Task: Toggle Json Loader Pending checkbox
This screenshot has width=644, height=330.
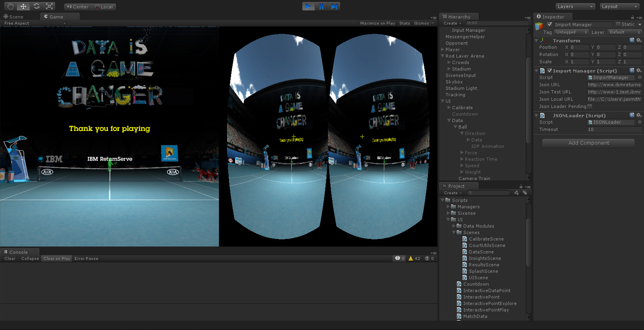Action: point(590,106)
